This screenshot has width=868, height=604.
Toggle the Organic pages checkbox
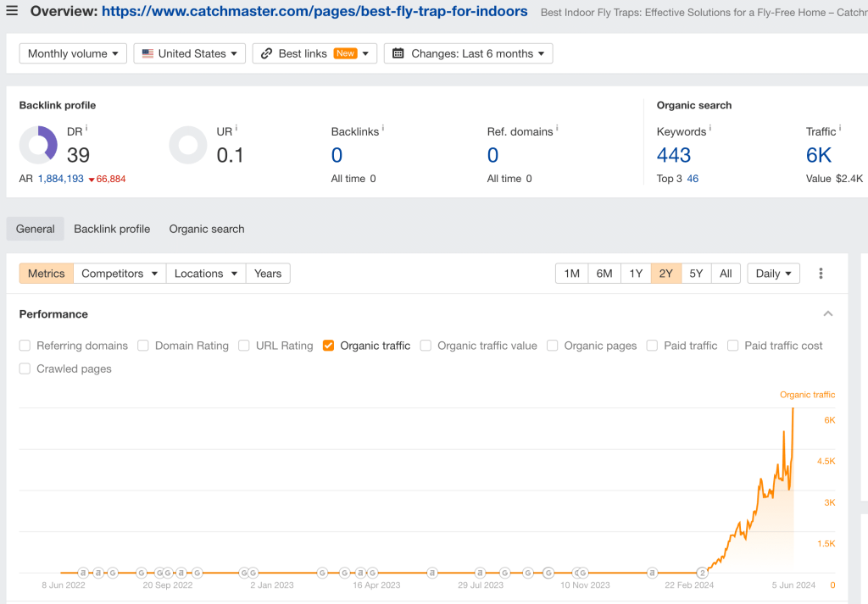[x=553, y=346]
